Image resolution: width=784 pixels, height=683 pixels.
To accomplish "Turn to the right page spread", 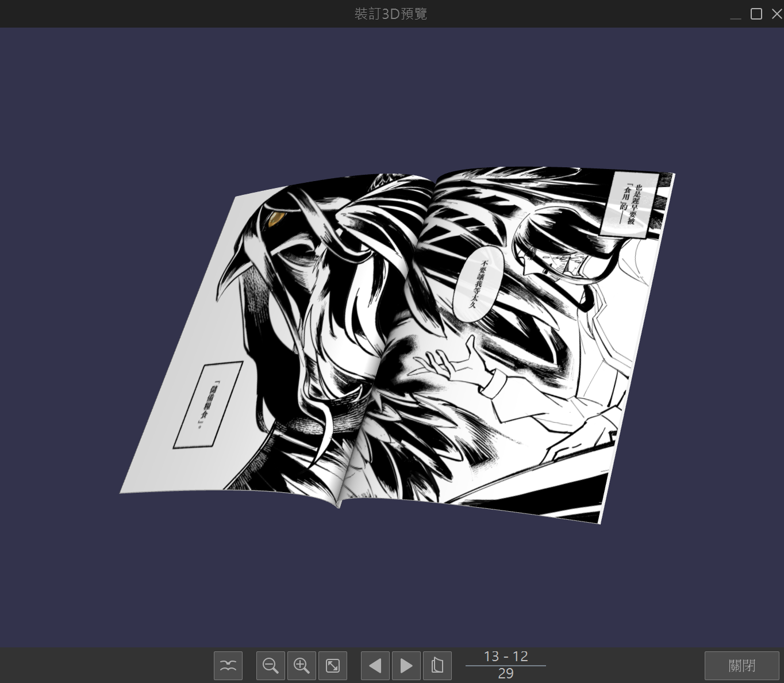I will pos(406,666).
